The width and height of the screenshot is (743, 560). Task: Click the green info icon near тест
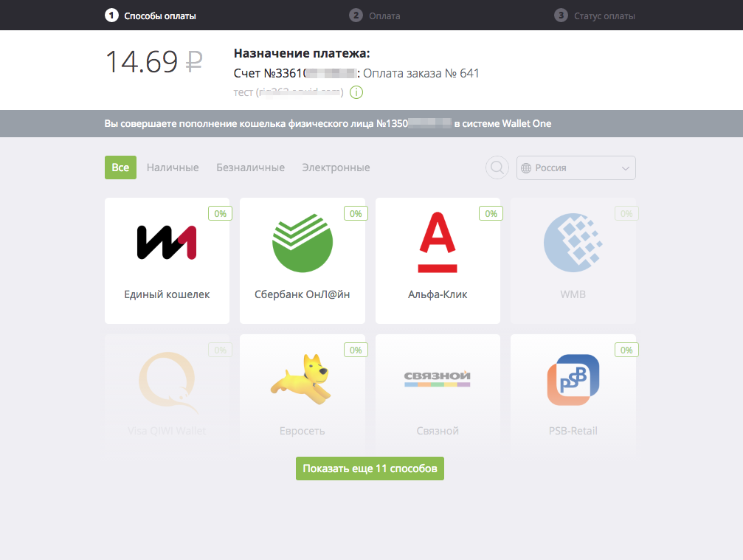pos(356,92)
